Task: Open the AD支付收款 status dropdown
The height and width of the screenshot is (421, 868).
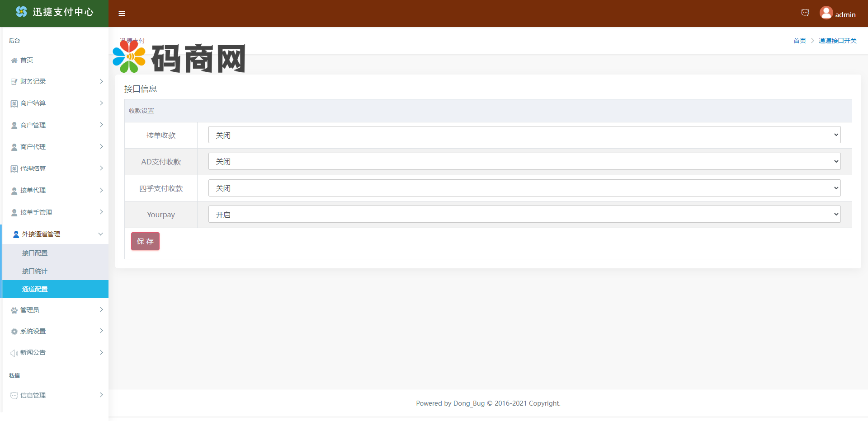Action: coord(524,161)
